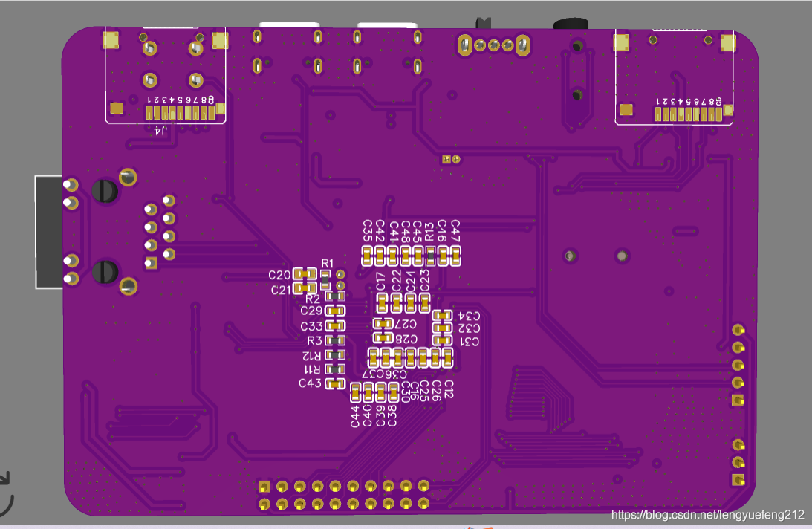812x529 pixels.
Task: Click the R2 designator text
Action: pyautogui.click(x=313, y=299)
